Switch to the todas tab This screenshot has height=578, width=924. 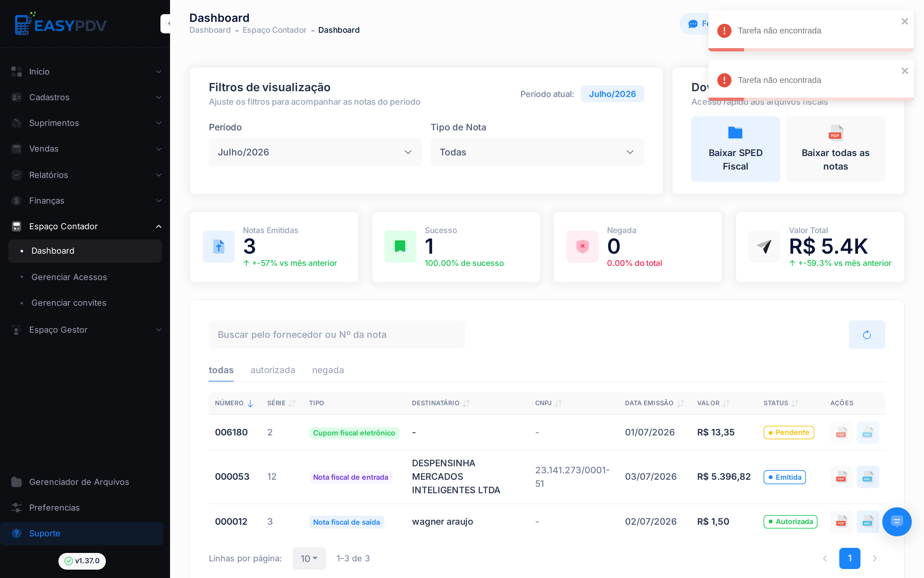click(x=221, y=370)
